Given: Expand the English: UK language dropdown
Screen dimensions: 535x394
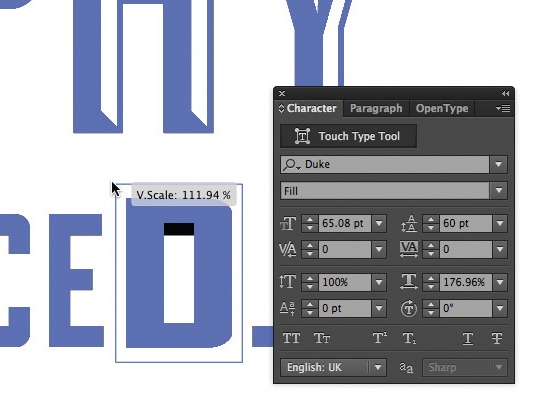Looking at the screenshot, I should click(x=378, y=367).
